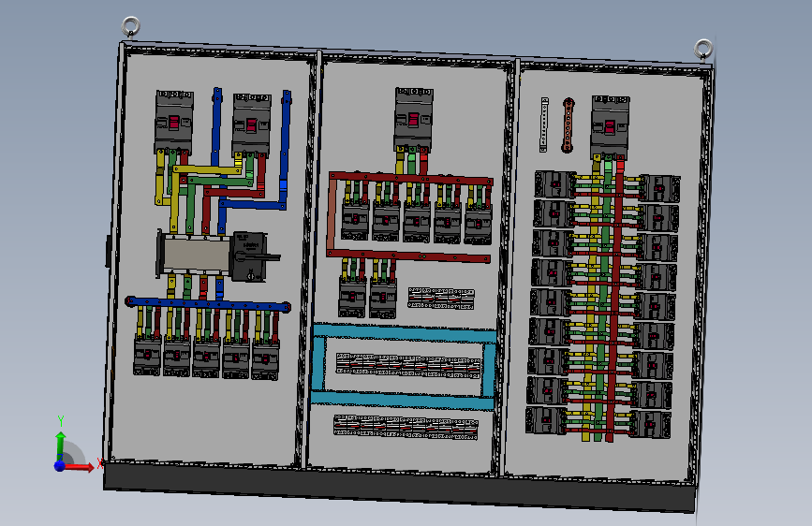Select the main breaker atop the center panel
Screen dimensions: 812x526
413,119
